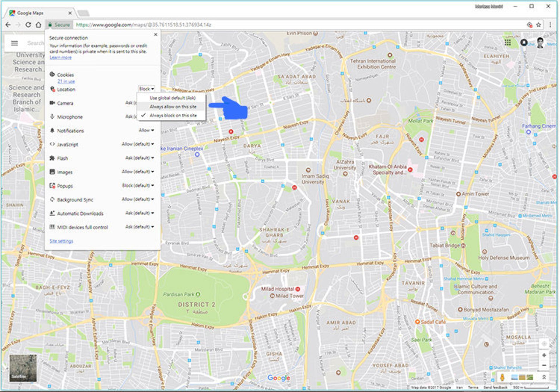Bookmark this page with the star icon

pyautogui.click(x=538, y=25)
